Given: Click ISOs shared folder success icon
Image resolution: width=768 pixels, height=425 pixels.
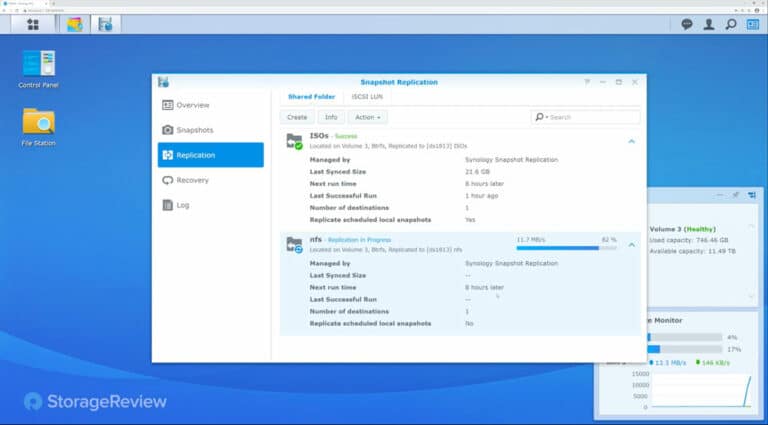Looking at the screenshot, I should coord(294,141).
